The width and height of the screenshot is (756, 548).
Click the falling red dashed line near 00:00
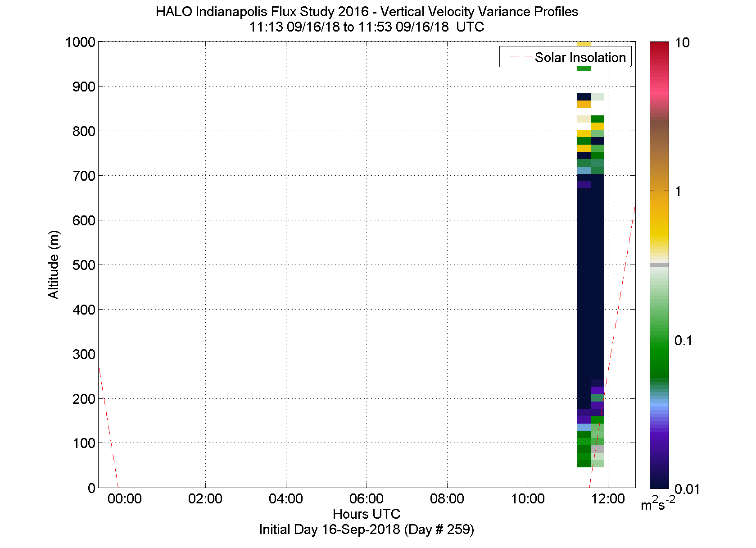[108, 427]
